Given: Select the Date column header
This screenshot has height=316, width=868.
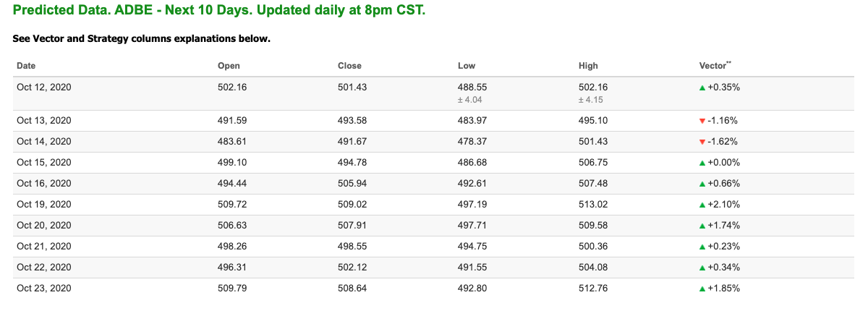Looking at the screenshot, I should (x=26, y=66).
